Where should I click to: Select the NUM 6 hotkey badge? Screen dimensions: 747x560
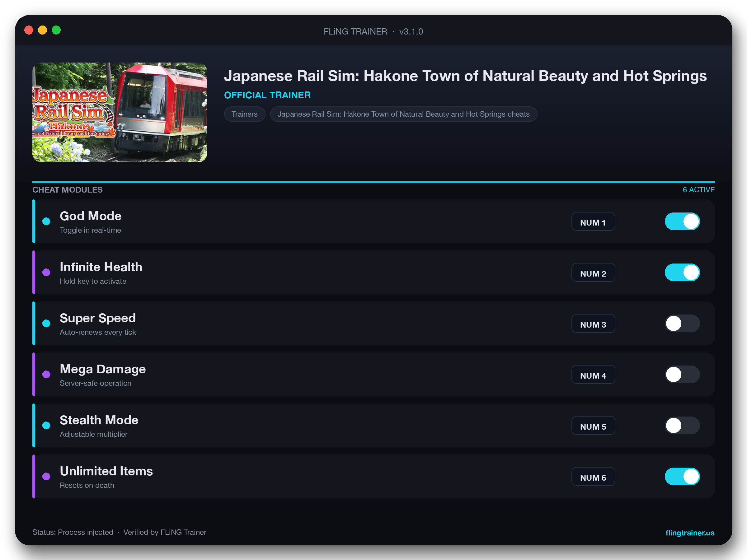(x=593, y=476)
